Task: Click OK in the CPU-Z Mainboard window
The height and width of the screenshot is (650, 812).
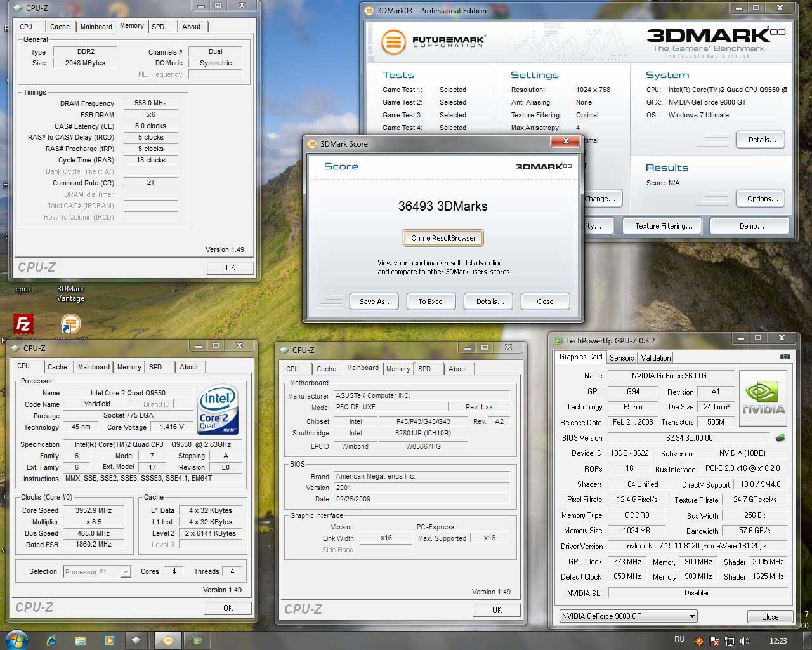Action: [497, 609]
